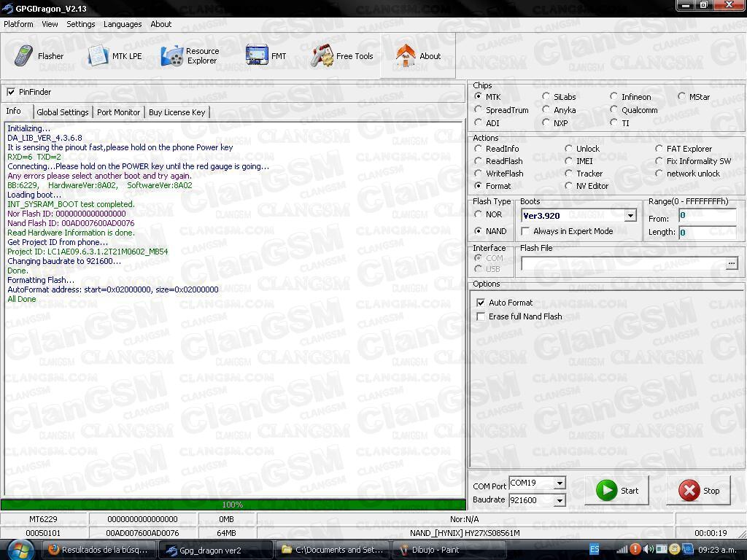
Task: Click the MT6229 status bar cell
Action: 43,519
